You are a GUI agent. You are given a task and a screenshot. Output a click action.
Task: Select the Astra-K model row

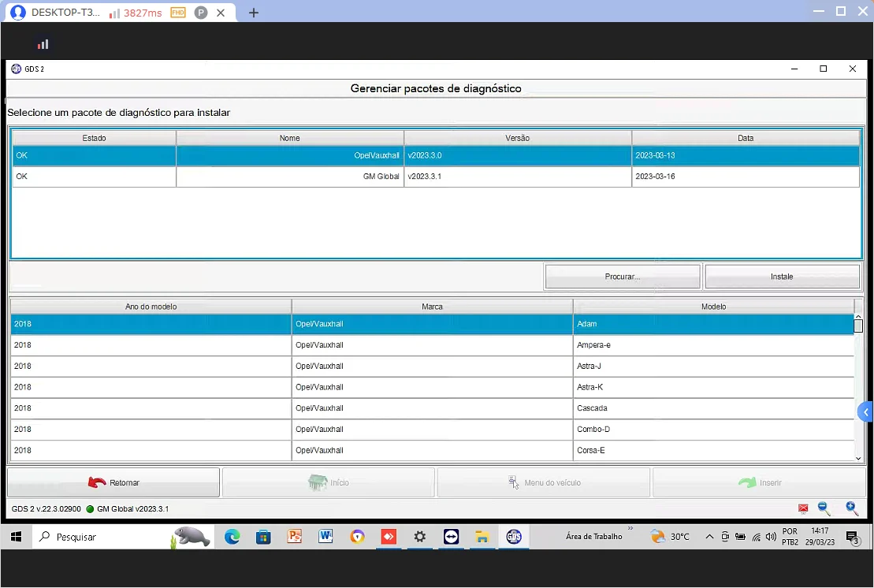(x=432, y=387)
